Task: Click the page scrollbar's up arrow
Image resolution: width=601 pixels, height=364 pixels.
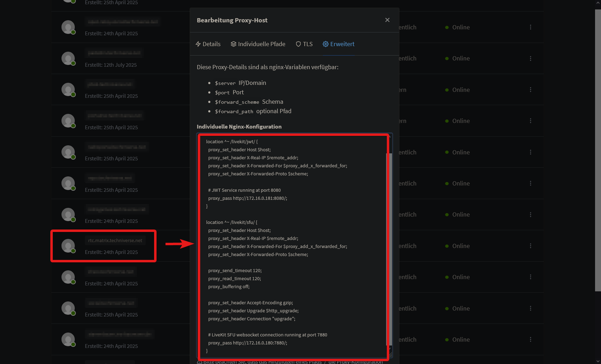Action: click(x=598, y=3)
